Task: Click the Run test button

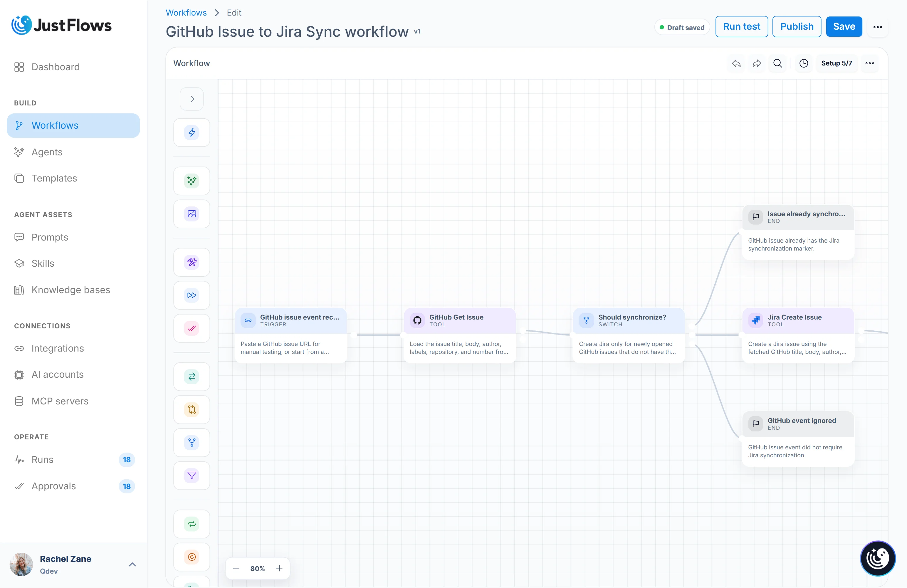Action: [x=742, y=27]
